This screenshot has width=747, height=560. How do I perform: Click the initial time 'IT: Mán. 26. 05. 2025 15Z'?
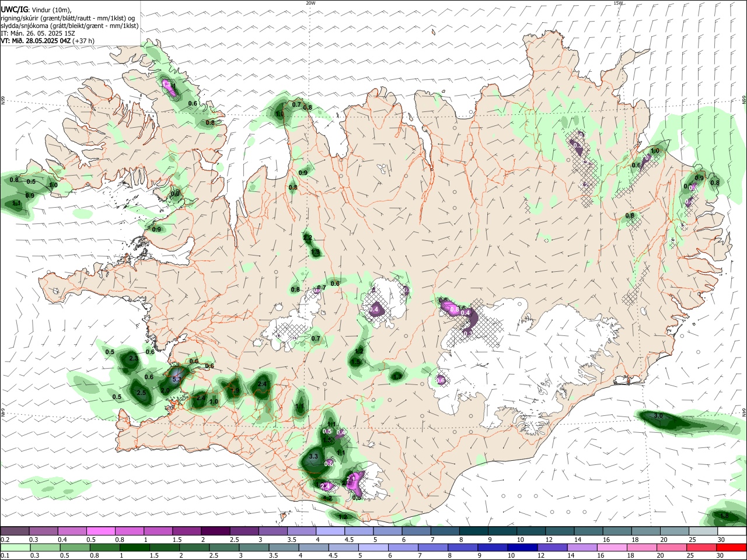pyautogui.click(x=38, y=33)
